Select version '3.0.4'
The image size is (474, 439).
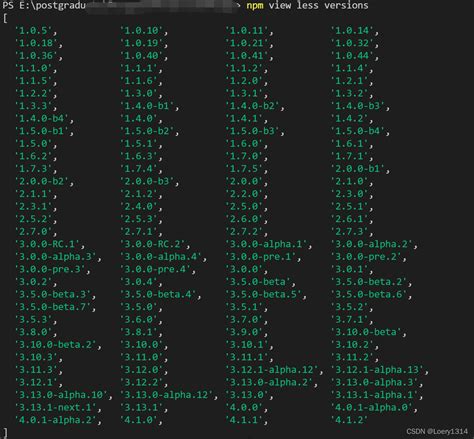tap(139, 282)
